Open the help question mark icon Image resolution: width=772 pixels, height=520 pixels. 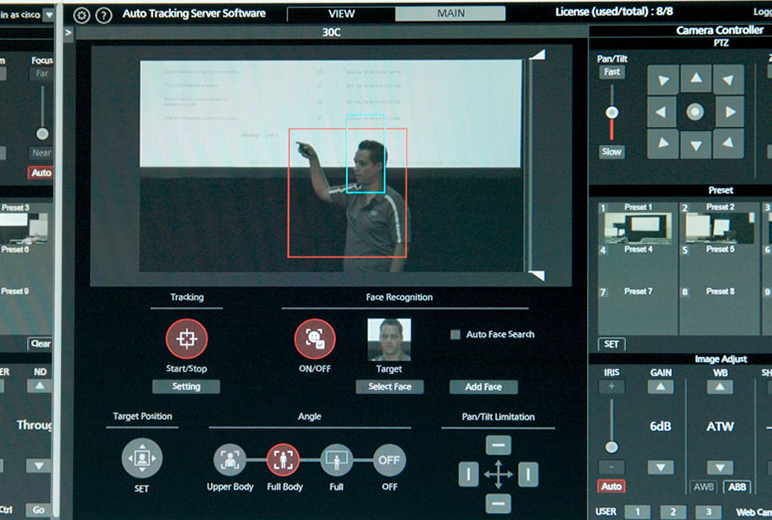103,15
